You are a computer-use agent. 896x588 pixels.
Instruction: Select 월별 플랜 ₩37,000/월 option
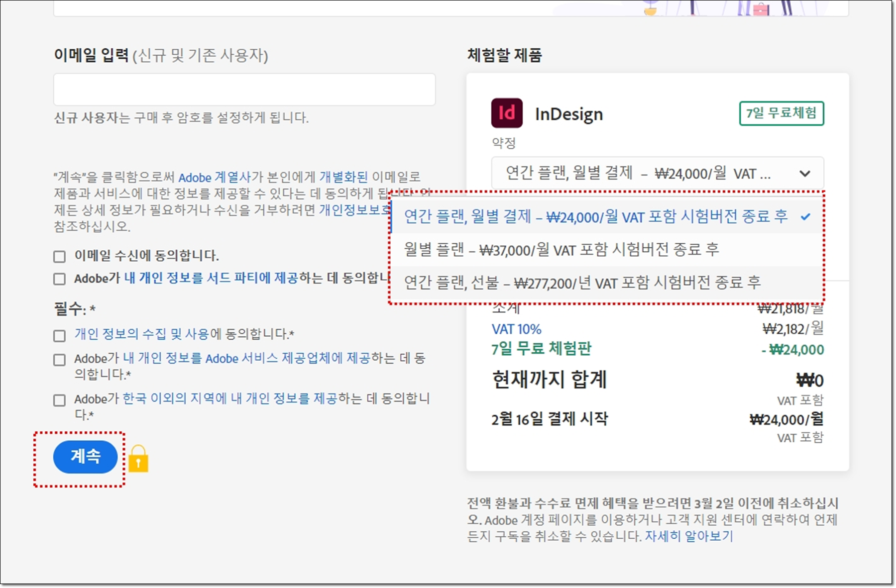[x=606, y=249]
